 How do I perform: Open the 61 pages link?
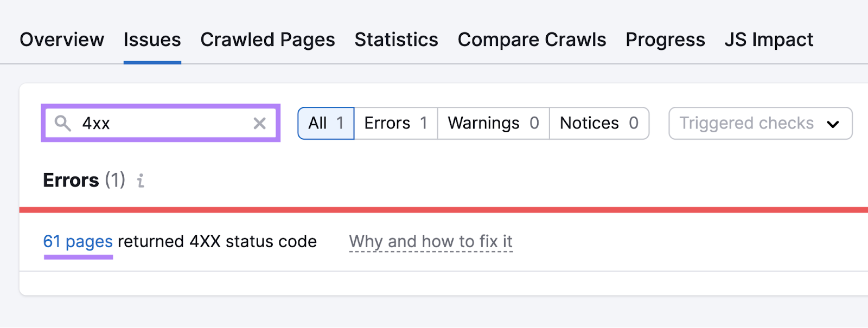(78, 241)
